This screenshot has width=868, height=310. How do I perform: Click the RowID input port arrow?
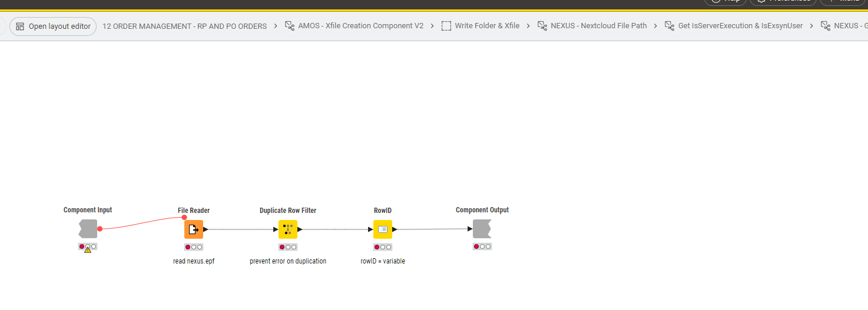(370, 229)
